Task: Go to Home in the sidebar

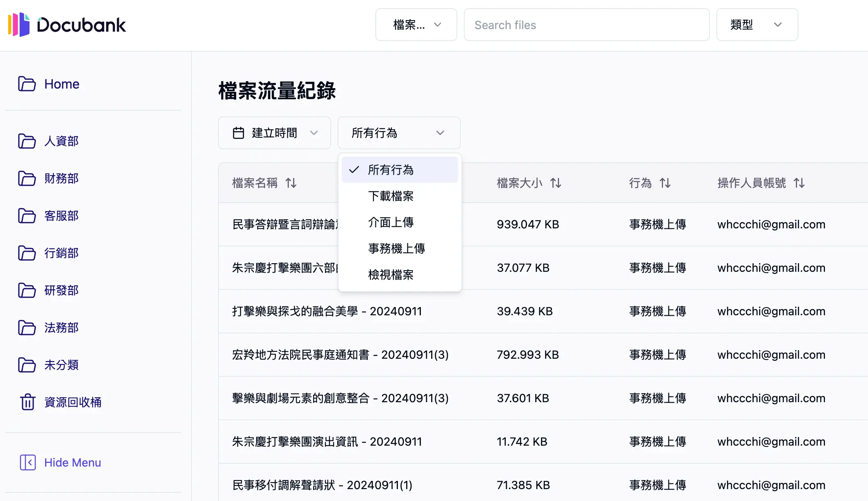Action: pos(61,84)
